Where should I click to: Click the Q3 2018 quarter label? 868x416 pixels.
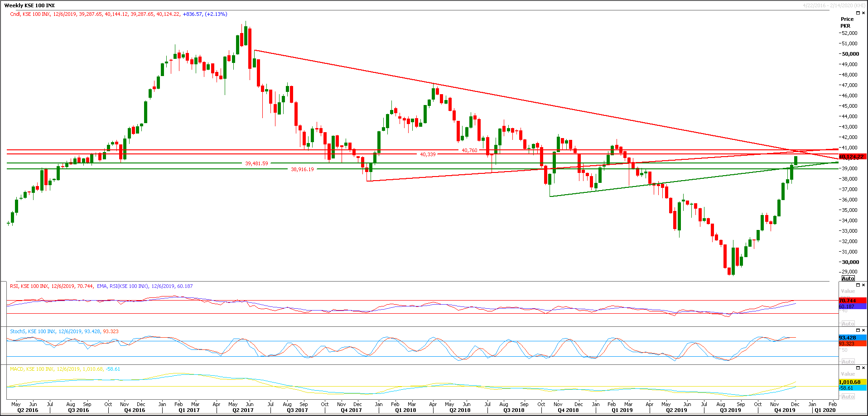(514, 410)
